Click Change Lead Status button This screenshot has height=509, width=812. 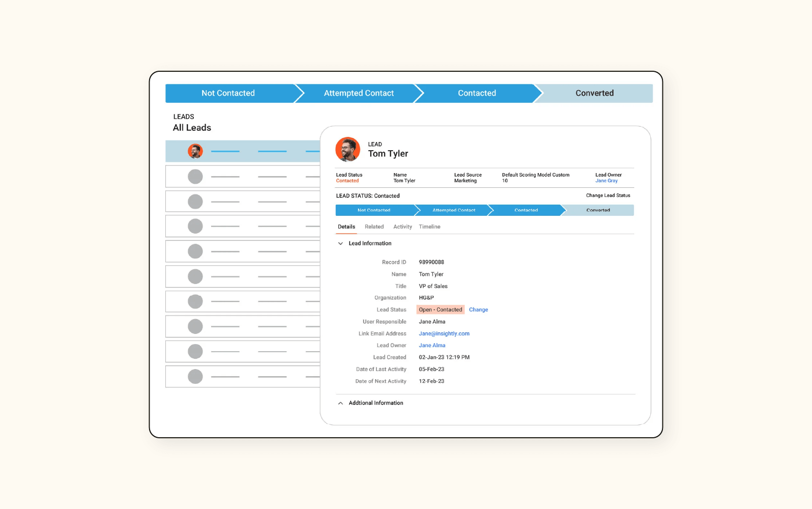tap(608, 195)
